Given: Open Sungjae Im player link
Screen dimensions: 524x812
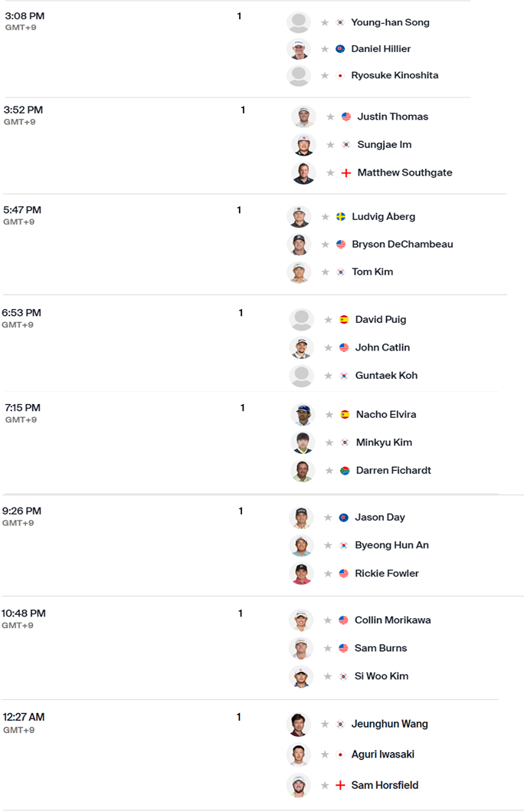Looking at the screenshot, I should click(385, 144).
